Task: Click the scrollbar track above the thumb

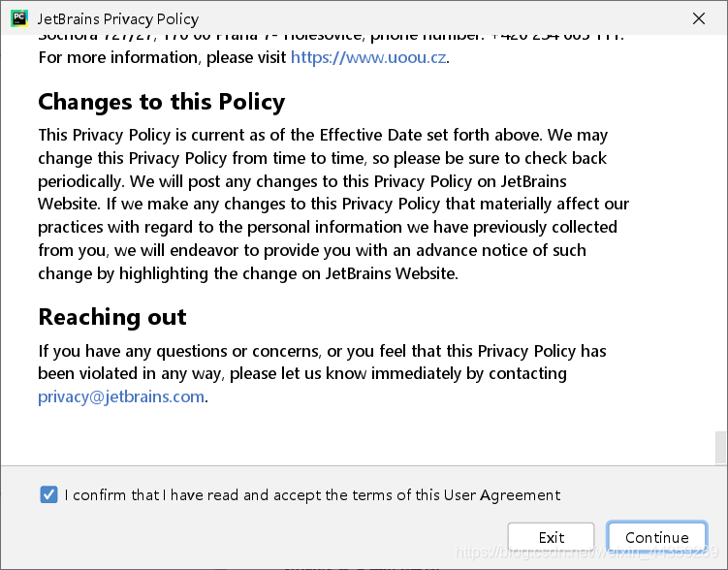Action: [x=720, y=232]
